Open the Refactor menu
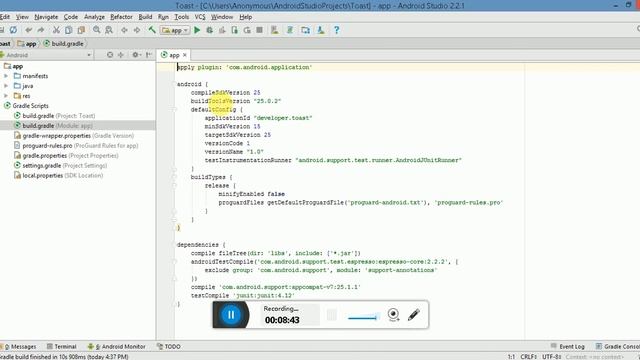Image resolution: width=640 pixels, height=360 pixels. click(121, 17)
